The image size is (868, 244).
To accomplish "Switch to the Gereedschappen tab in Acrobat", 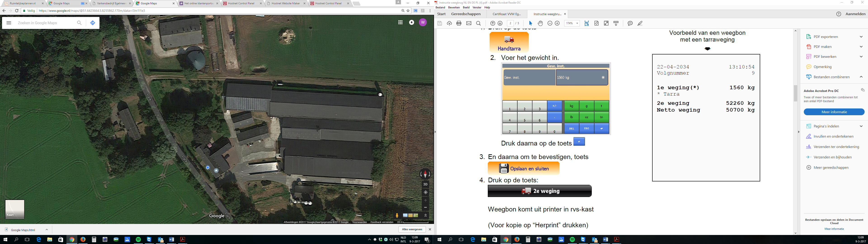I will pyautogui.click(x=466, y=14).
